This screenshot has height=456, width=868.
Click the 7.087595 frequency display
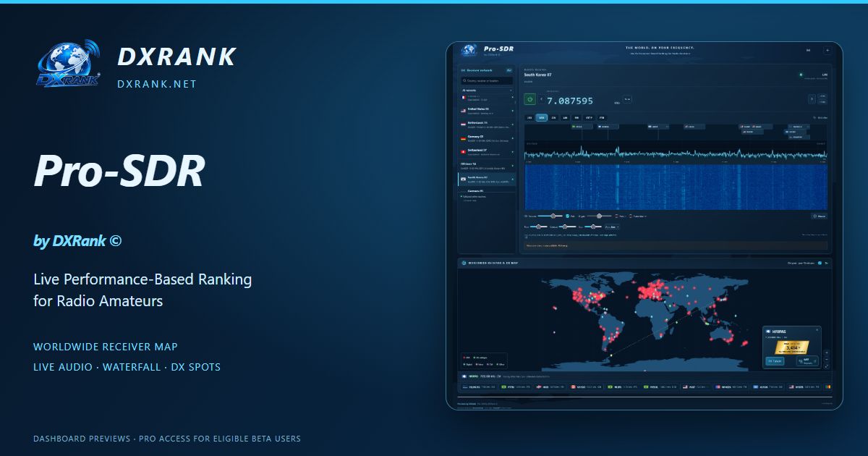[x=569, y=101]
